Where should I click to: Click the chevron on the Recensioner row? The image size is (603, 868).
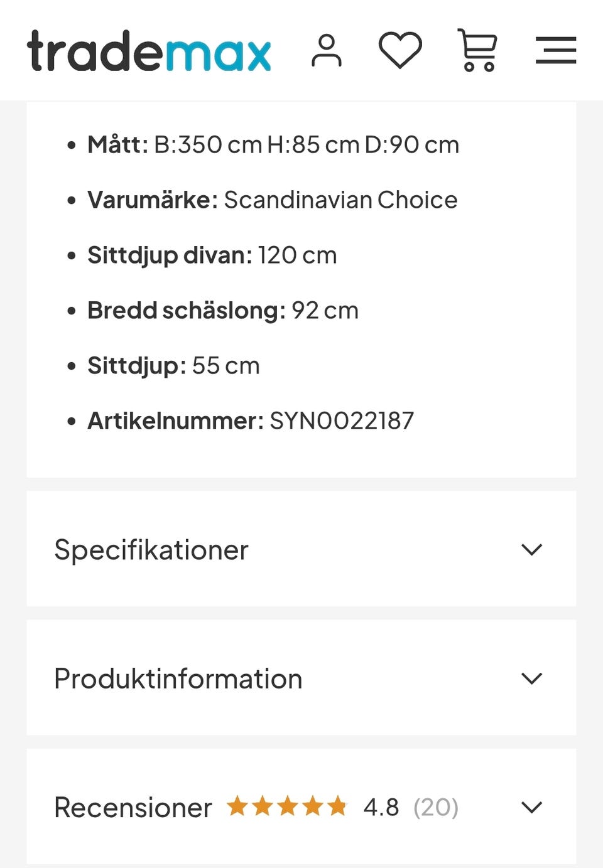(531, 807)
